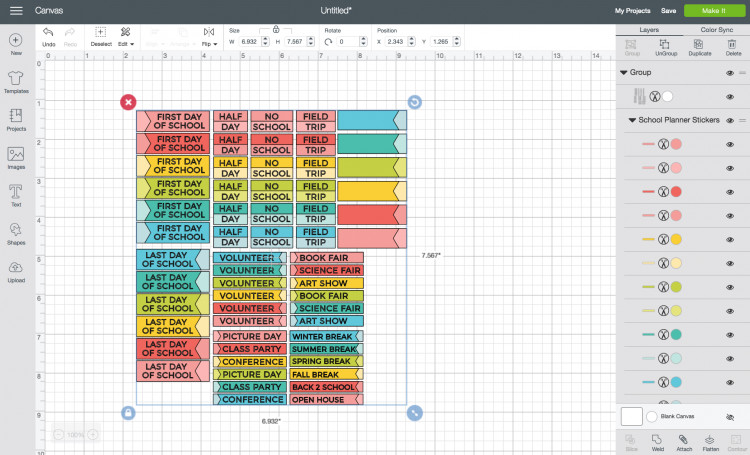750x455 pixels.
Task: Open Images library
Action: [16, 158]
